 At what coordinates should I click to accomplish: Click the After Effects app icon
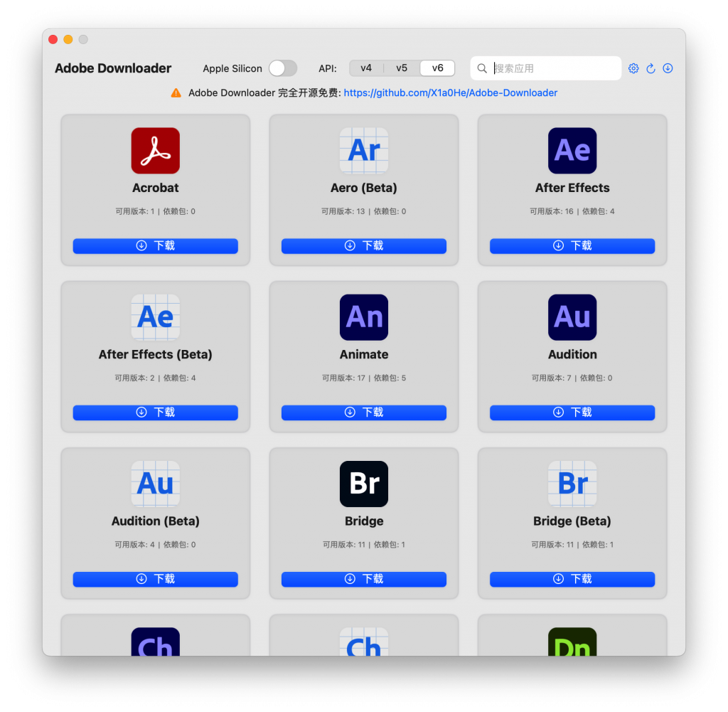click(x=572, y=151)
